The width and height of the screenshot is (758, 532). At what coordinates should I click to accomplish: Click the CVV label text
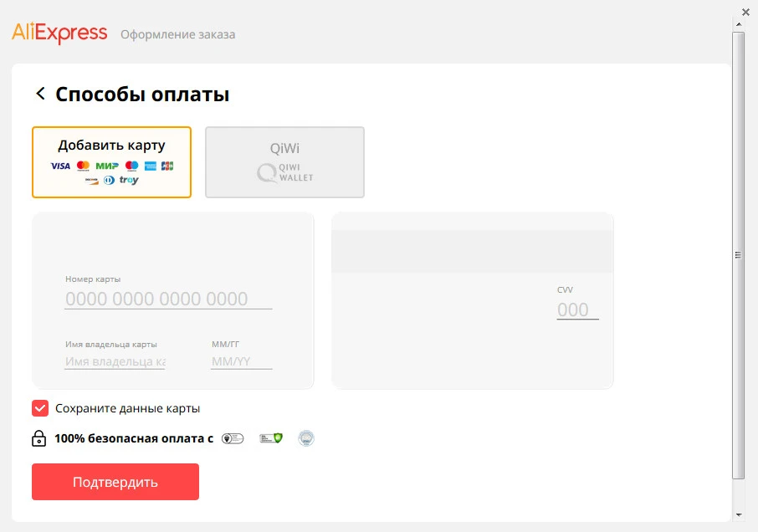pos(565,290)
